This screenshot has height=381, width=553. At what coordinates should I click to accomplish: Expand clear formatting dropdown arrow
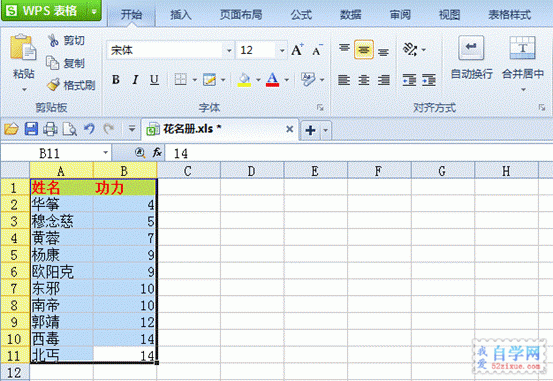322,80
